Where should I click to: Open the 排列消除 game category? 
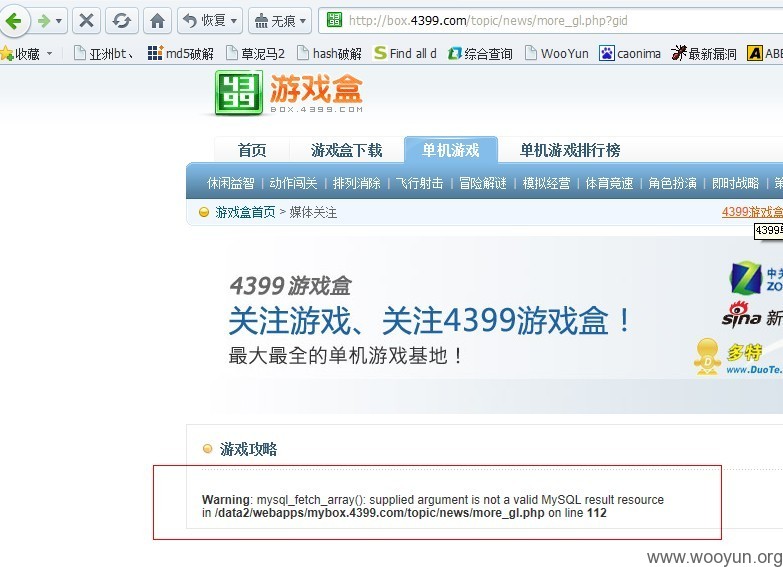pyautogui.click(x=357, y=183)
